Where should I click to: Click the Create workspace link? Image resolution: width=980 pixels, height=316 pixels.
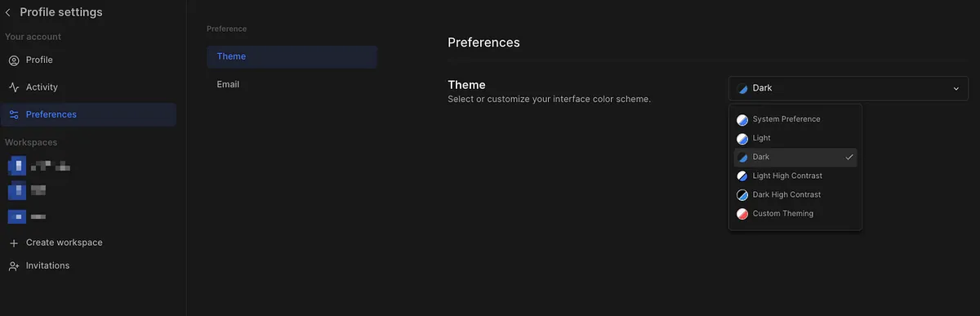(x=64, y=243)
